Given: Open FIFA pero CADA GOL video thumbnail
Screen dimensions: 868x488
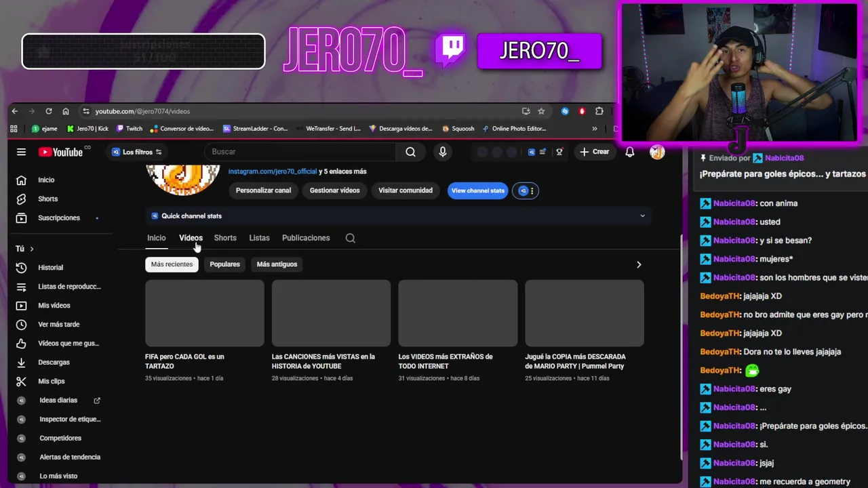Looking at the screenshot, I should pyautogui.click(x=205, y=313).
